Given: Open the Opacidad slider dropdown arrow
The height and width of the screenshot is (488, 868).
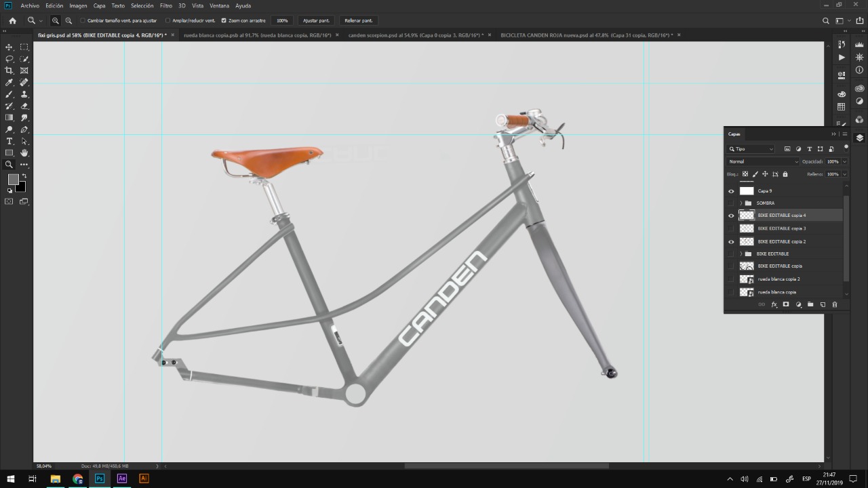Looking at the screenshot, I should coord(844,161).
